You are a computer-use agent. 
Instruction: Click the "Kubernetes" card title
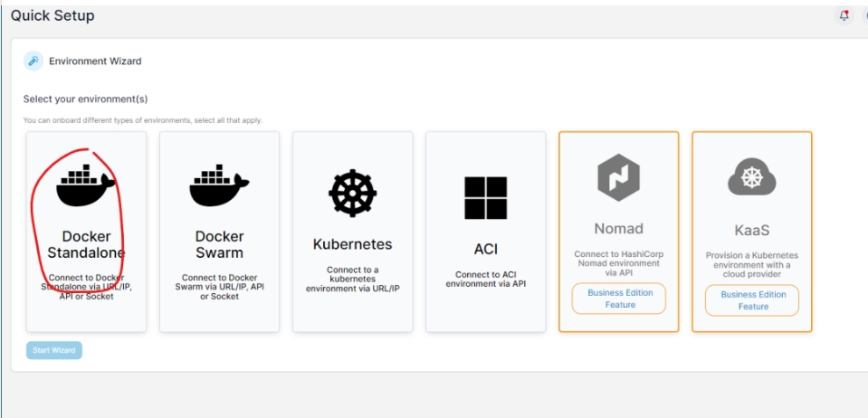click(353, 244)
